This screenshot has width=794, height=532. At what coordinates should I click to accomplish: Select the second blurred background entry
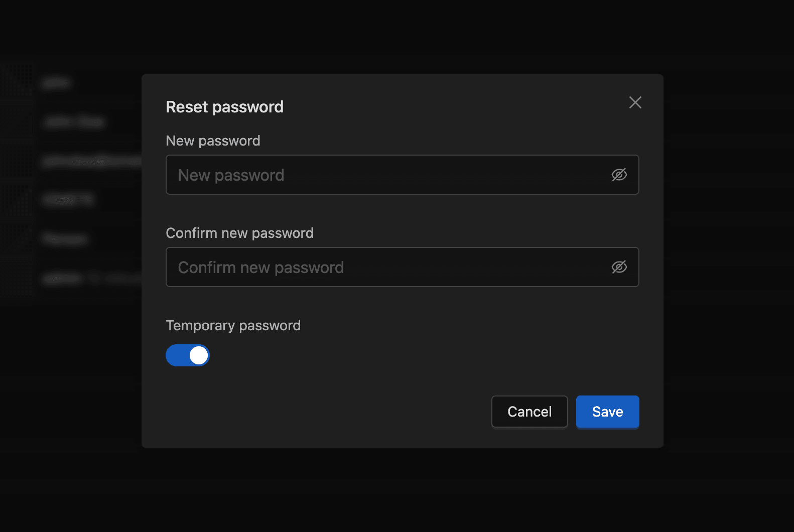pos(74,122)
